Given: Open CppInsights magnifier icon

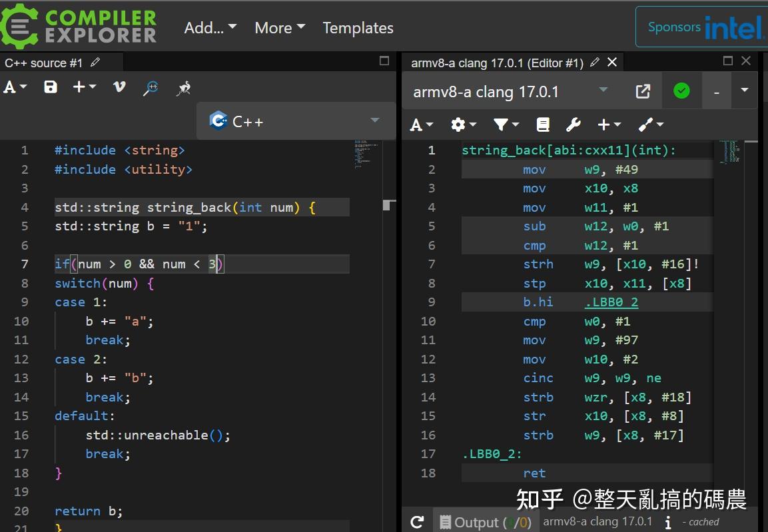Looking at the screenshot, I should coord(151,88).
